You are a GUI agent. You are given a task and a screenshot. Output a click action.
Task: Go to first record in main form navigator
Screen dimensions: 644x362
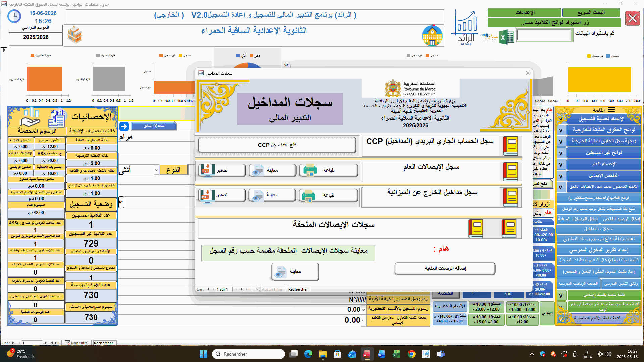click(13, 343)
